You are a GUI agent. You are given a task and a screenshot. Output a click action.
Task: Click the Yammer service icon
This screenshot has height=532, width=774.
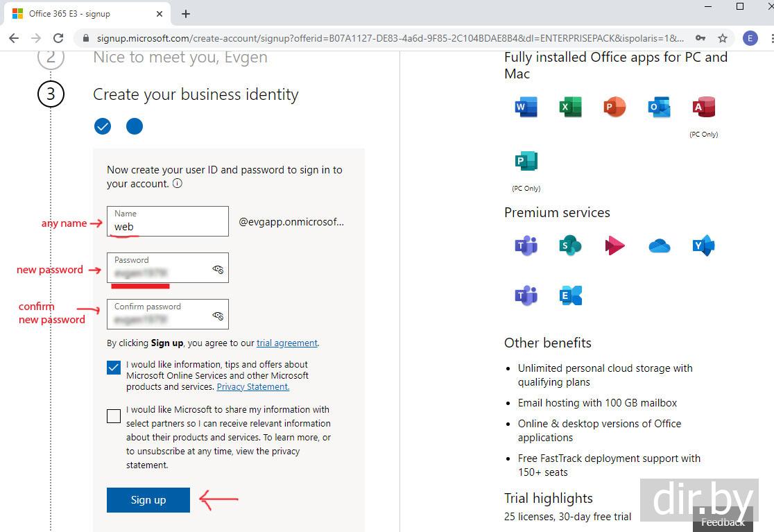click(703, 246)
